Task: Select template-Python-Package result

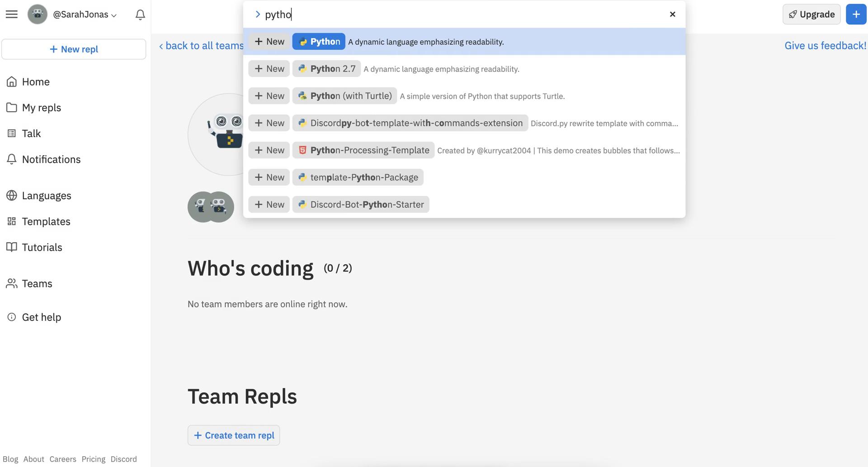Action: (x=358, y=177)
